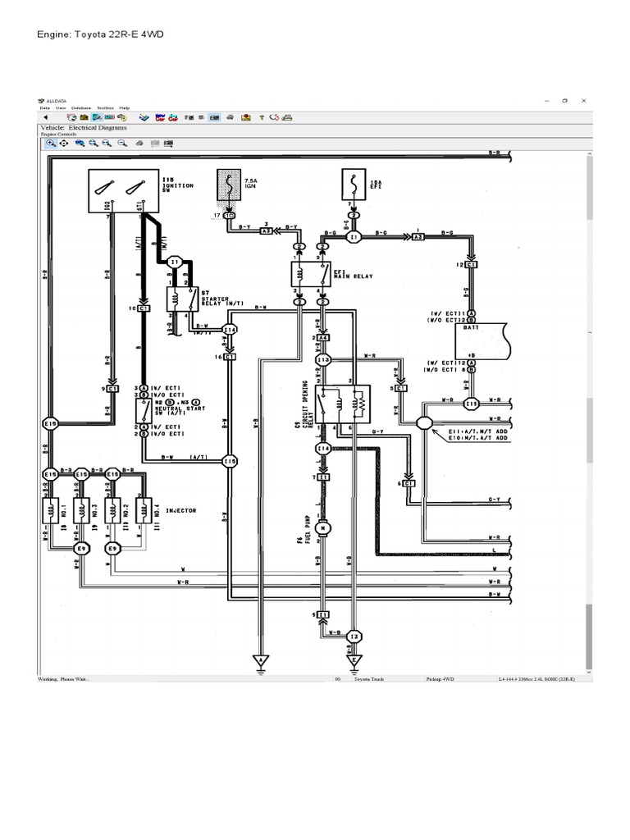Click the '7.5A IGN' fuse label
630x840 pixels.
click(x=250, y=183)
